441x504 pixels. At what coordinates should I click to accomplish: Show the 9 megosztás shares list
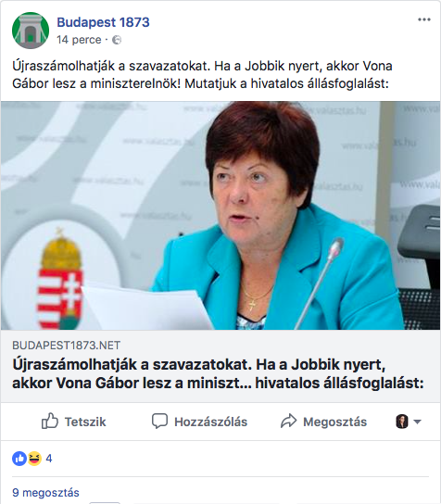click(x=45, y=493)
